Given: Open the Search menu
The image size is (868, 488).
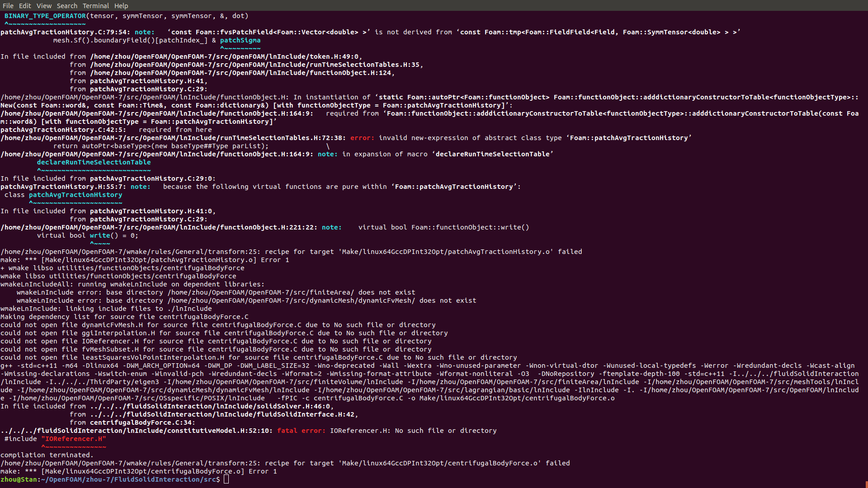Looking at the screenshot, I should (x=67, y=6).
